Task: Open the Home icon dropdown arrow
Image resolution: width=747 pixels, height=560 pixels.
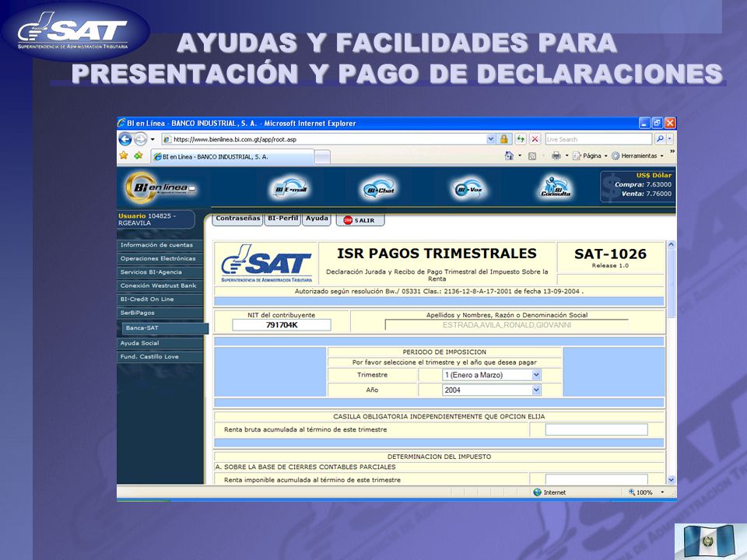Action: pos(520,156)
